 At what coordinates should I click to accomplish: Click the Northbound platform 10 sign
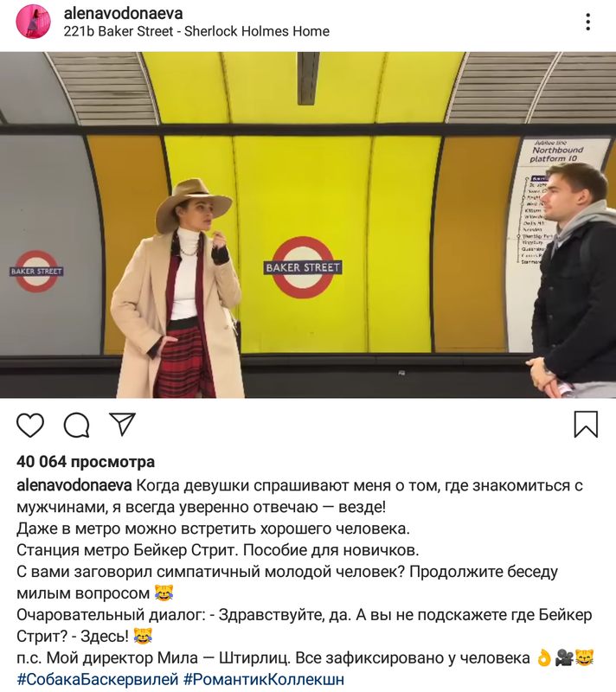[558, 151]
